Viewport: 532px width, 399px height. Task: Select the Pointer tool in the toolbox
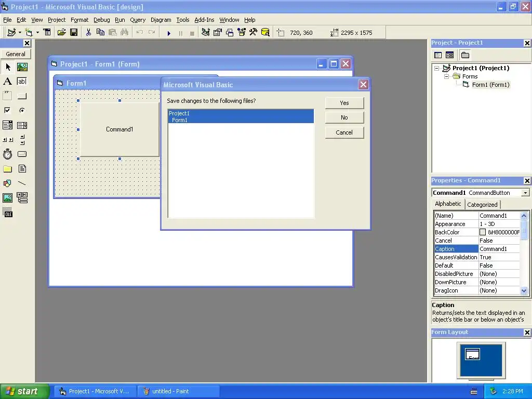7,67
